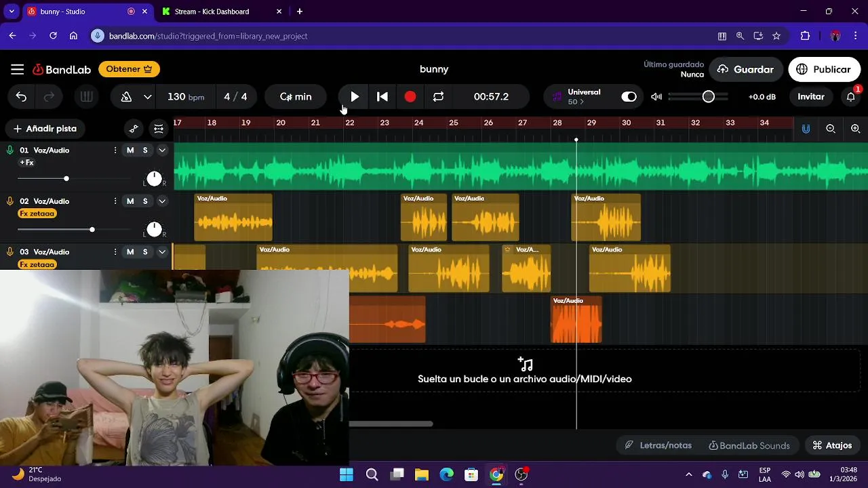Open a new browser tab
This screenshot has height=488, width=868.
click(300, 12)
